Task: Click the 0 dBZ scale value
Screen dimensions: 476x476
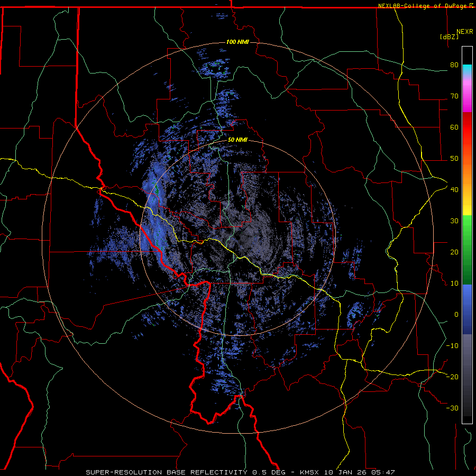Action: tap(456, 315)
